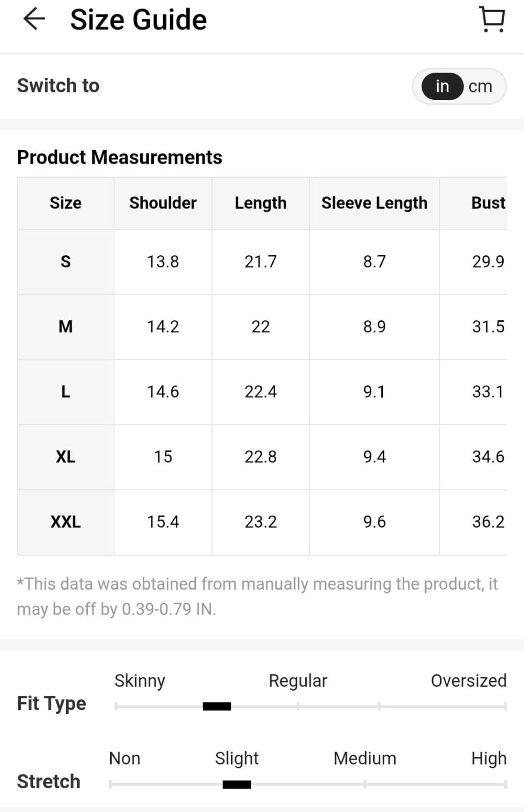Viewport: 524px width, 812px height.
Task: Tap the back arrow icon
Action: (34, 19)
